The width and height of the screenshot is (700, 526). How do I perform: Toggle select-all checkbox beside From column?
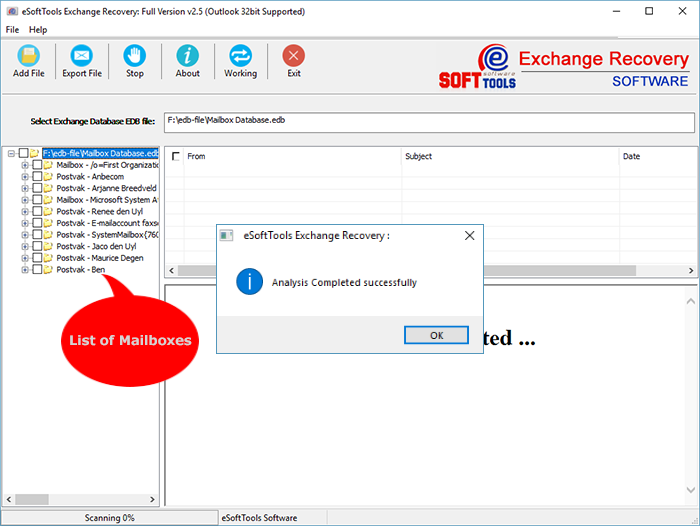pyautogui.click(x=176, y=157)
